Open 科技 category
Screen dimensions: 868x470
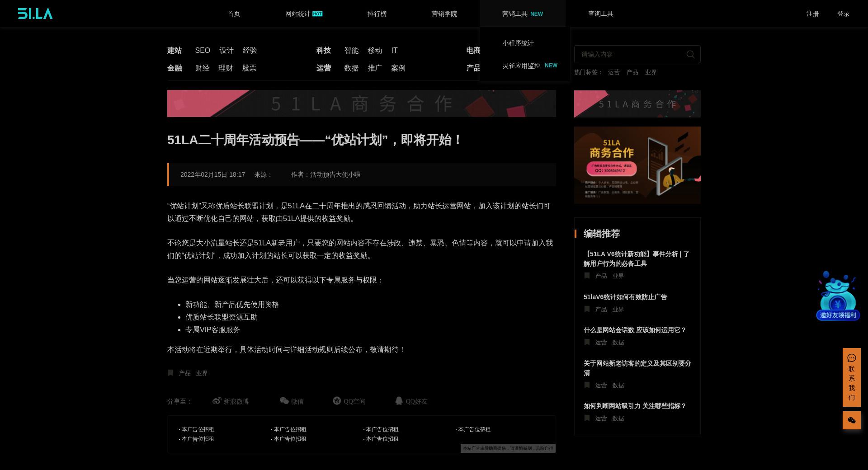(324, 50)
